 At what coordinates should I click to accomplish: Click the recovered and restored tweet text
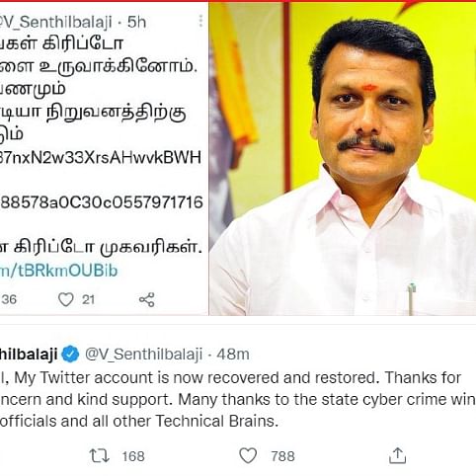pyautogui.click(x=238, y=399)
